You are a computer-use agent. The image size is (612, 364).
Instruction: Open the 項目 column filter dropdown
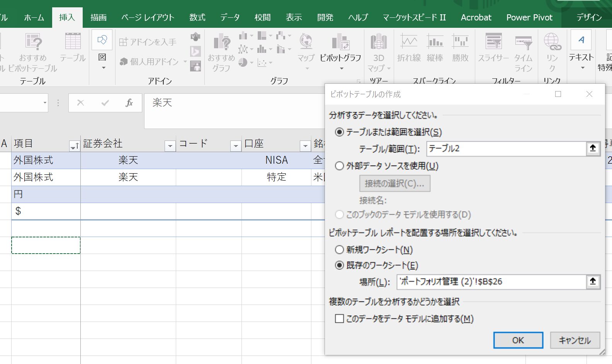coord(74,146)
